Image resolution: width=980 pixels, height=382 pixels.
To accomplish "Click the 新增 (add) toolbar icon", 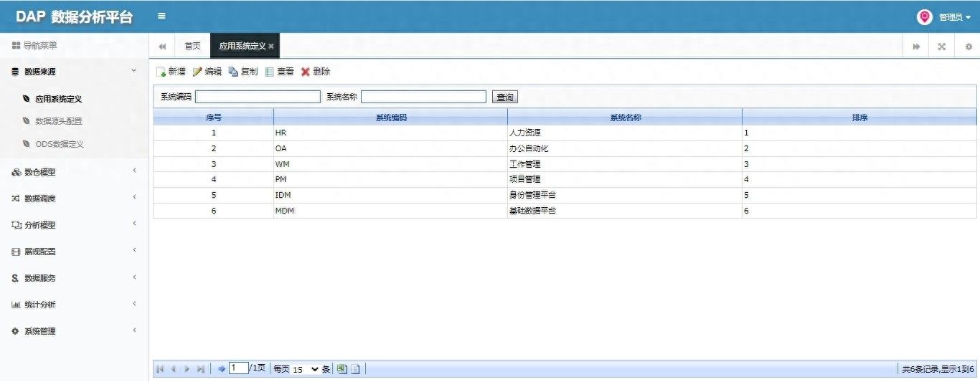I will coord(161,72).
